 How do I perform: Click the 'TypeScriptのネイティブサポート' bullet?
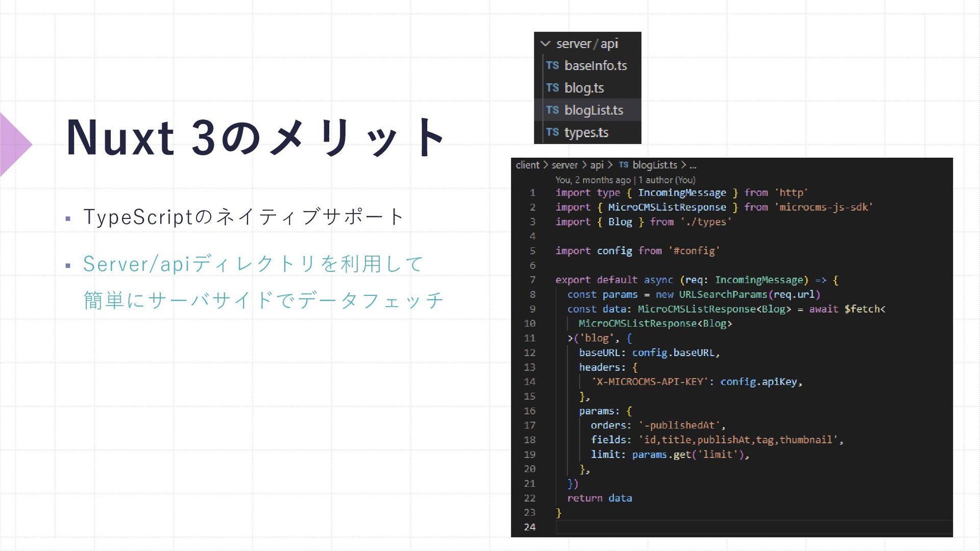pos(244,217)
